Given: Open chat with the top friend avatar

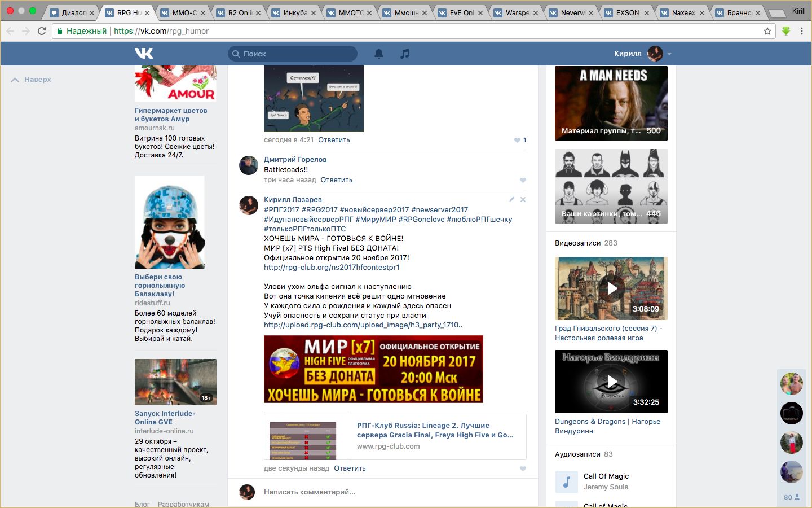Looking at the screenshot, I should pos(791,384).
